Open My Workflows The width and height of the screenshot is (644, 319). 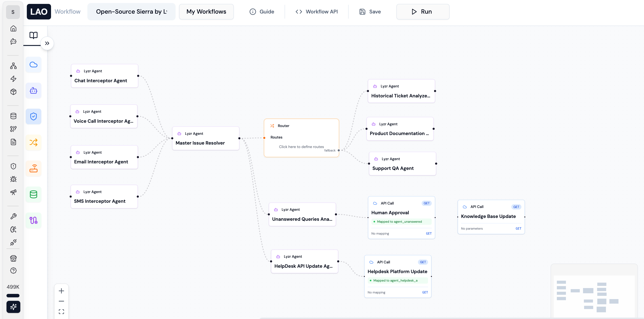point(206,12)
